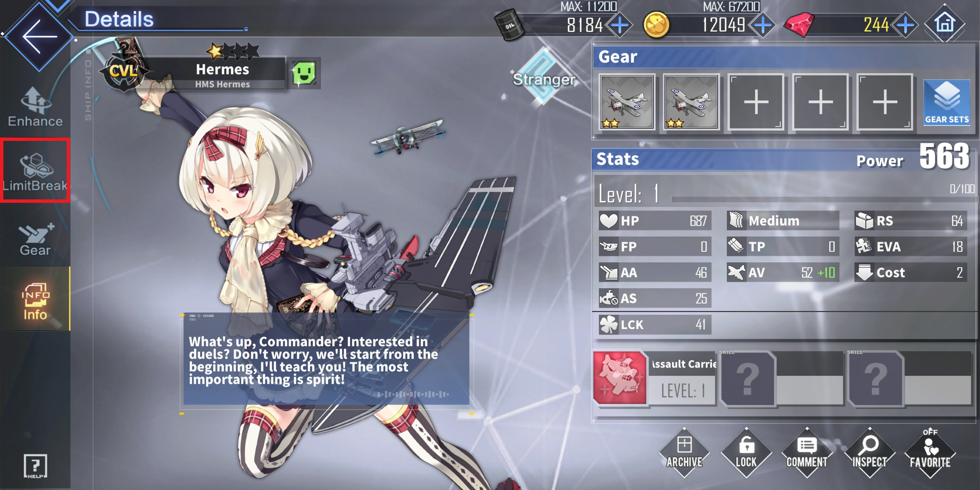
Task: Toggle the Lock on this ship
Action: [746, 453]
